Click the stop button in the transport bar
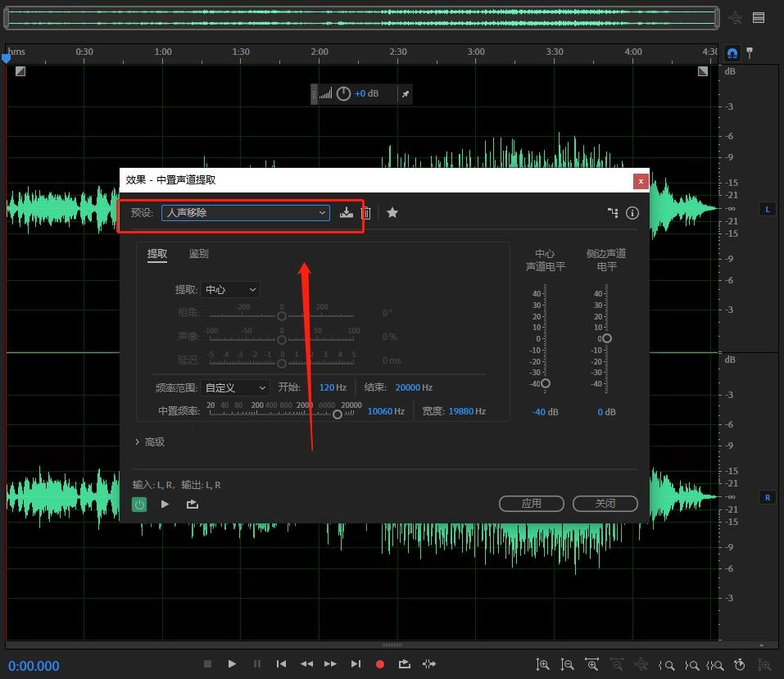This screenshot has width=784, height=679. (207, 664)
